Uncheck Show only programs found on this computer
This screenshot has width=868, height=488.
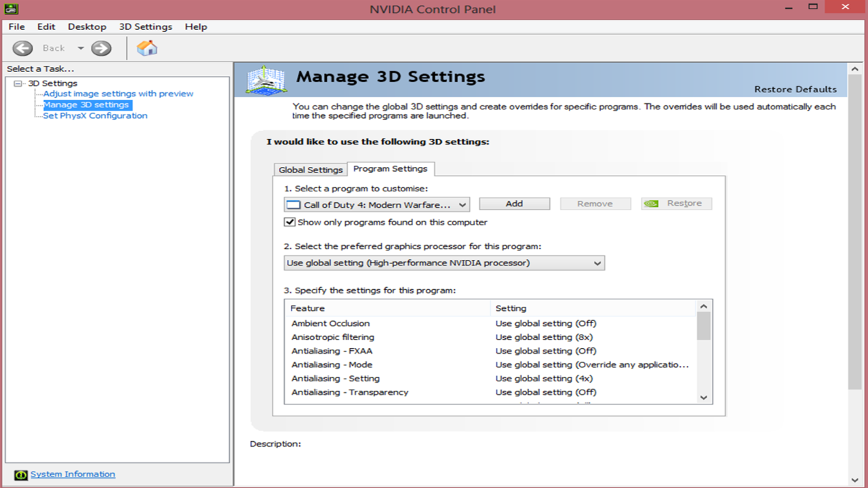(290, 222)
